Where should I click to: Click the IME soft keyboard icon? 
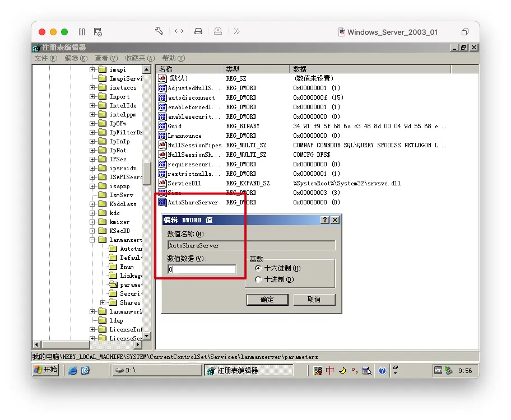click(366, 371)
